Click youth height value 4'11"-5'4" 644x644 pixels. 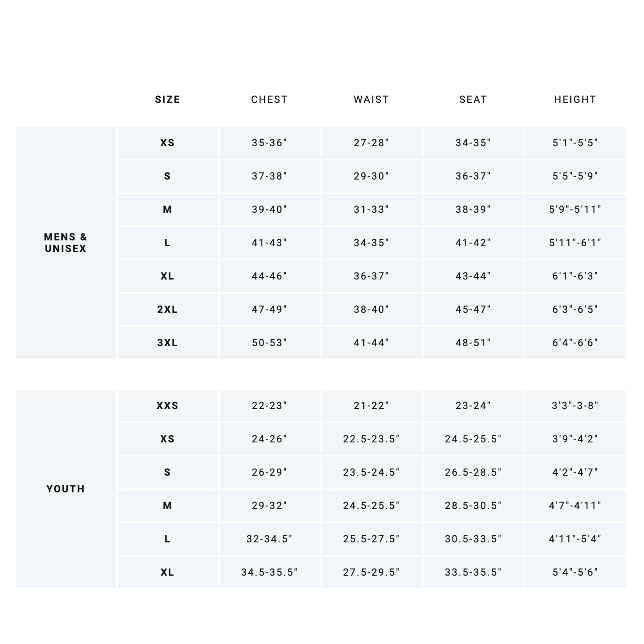(x=575, y=539)
